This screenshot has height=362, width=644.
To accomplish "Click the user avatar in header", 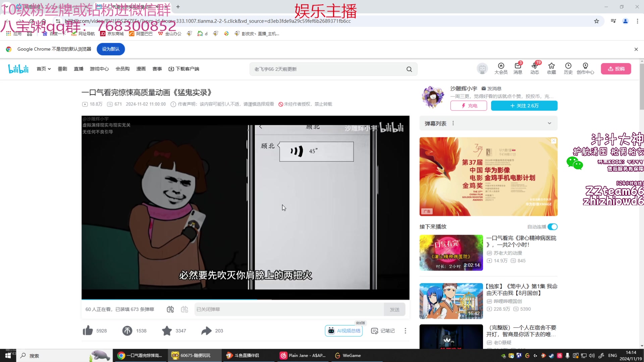I will point(482,69).
